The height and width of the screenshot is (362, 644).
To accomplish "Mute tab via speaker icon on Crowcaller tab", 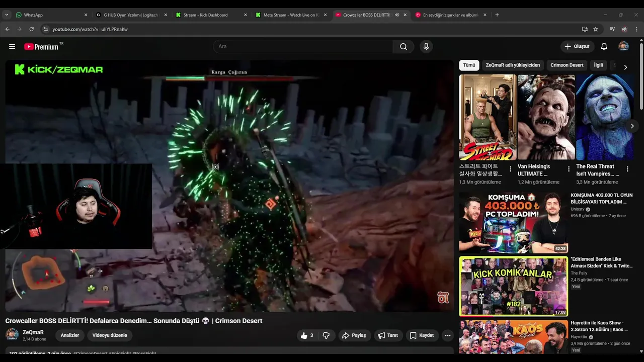I will coord(397,15).
